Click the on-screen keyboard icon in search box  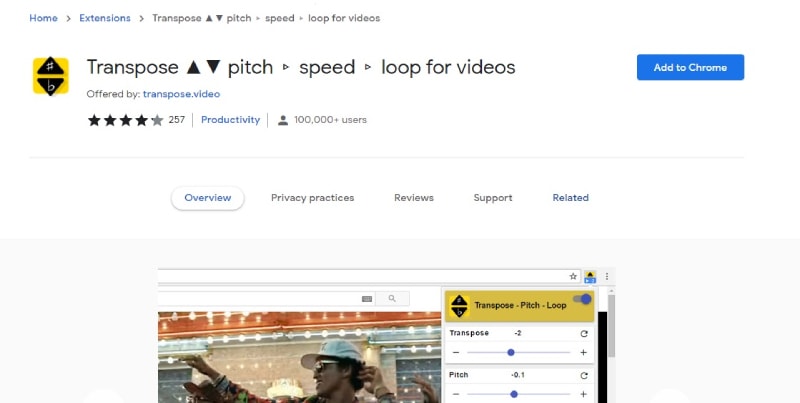[367, 299]
